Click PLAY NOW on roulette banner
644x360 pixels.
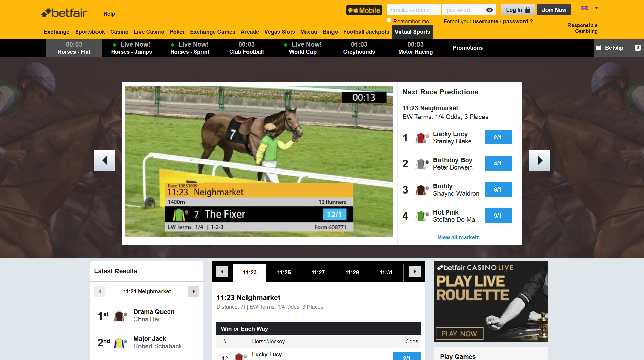459,334
